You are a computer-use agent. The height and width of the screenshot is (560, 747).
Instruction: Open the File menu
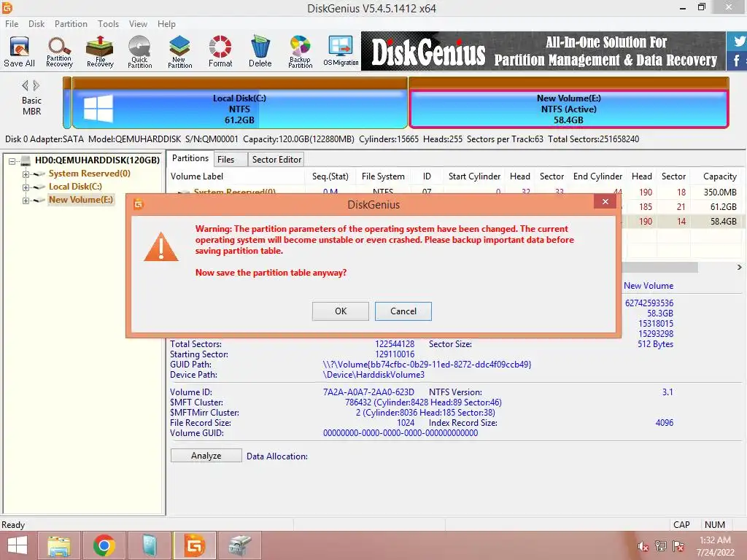click(12, 24)
